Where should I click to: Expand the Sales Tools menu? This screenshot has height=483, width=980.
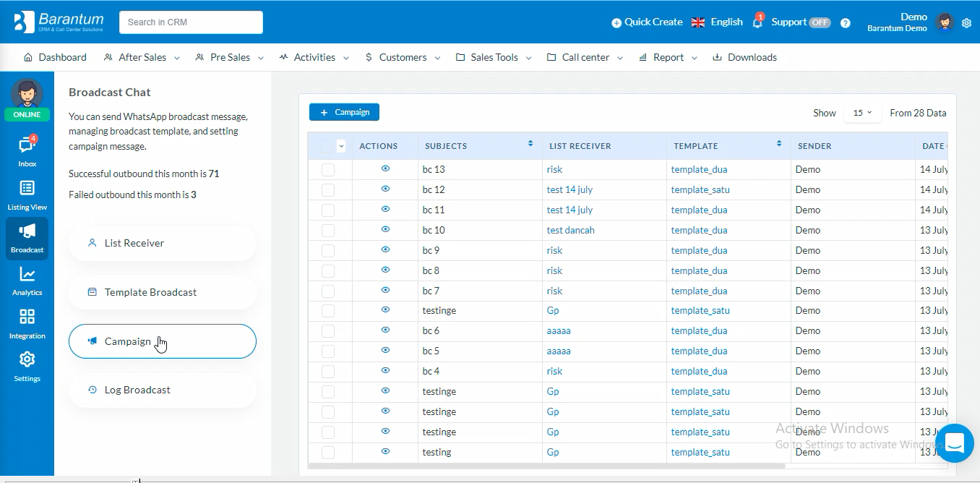click(x=494, y=57)
